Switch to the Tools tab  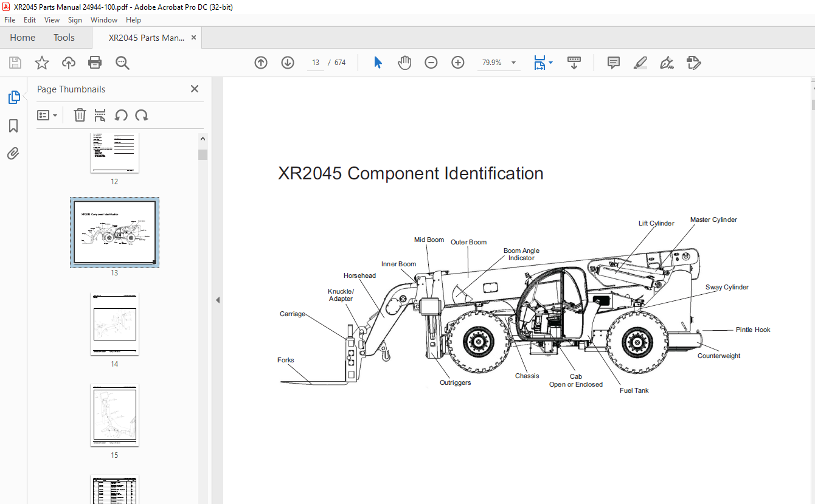(x=64, y=38)
